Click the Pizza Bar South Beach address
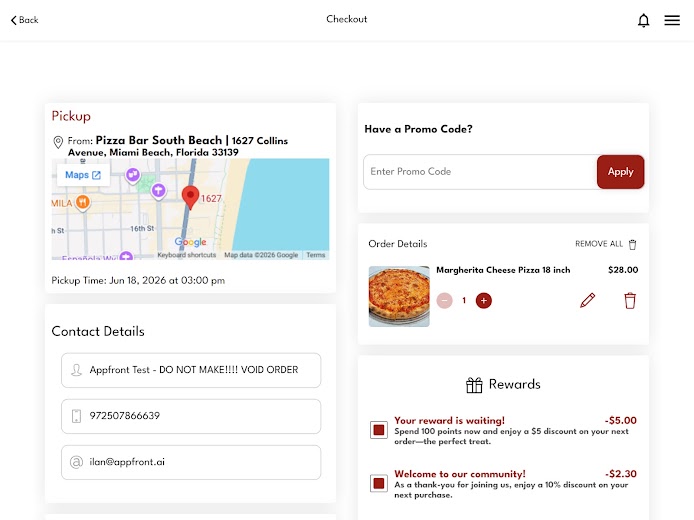This screenshot has width=694, height=520. (x=178, y=146)
